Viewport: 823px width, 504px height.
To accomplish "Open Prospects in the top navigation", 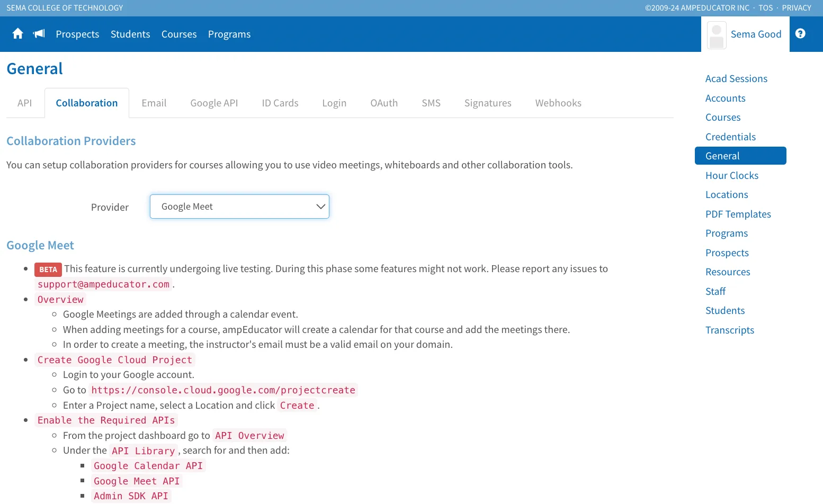I will (77, 34).
